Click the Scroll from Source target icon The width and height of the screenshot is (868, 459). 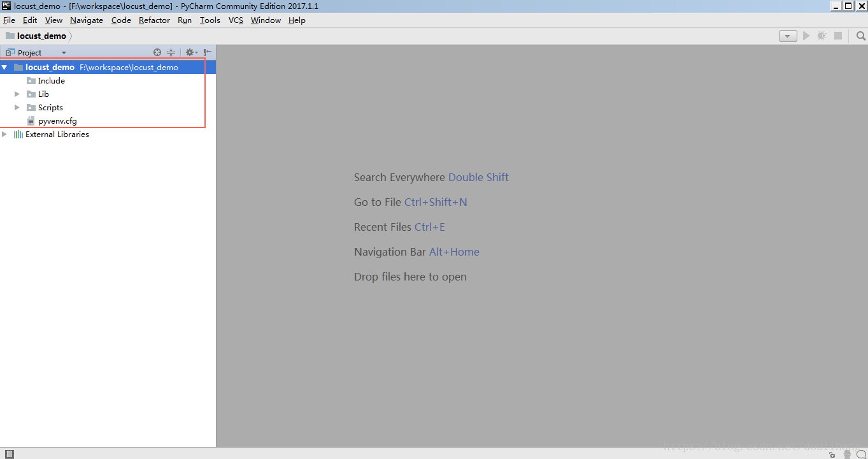(x=157, y=52)
